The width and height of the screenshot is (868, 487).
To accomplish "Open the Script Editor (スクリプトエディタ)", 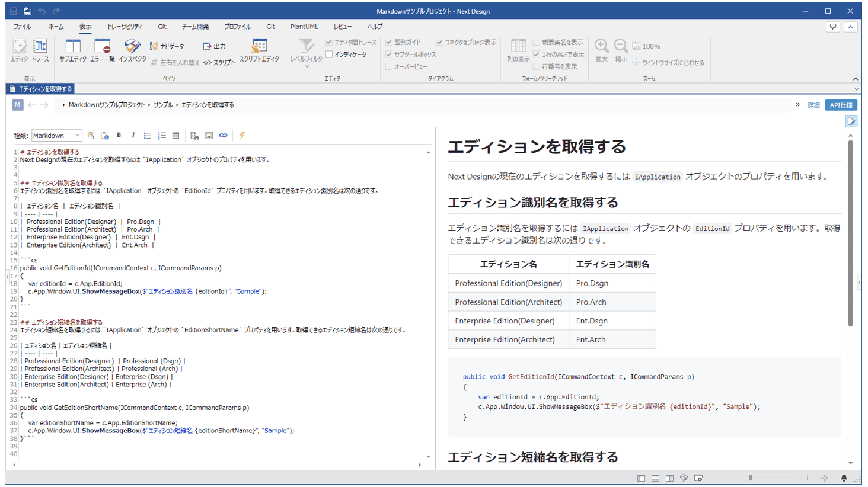I will pyautogui.click(x=259, y=50).
